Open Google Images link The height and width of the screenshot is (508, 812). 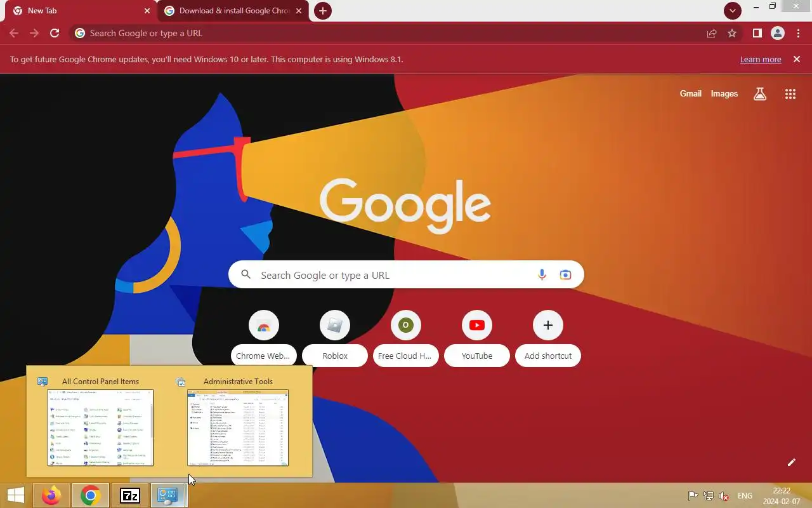point(724,93)
